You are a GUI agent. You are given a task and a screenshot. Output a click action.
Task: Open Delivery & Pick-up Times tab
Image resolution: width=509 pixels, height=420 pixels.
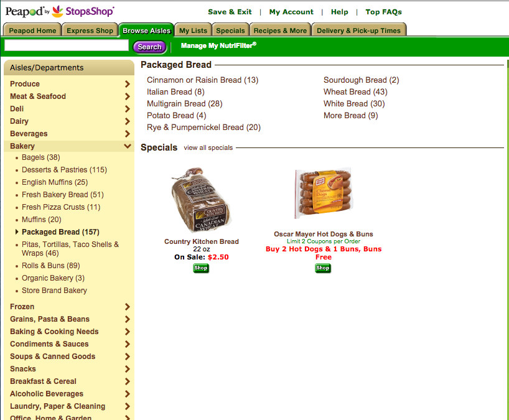coord(358,30)
